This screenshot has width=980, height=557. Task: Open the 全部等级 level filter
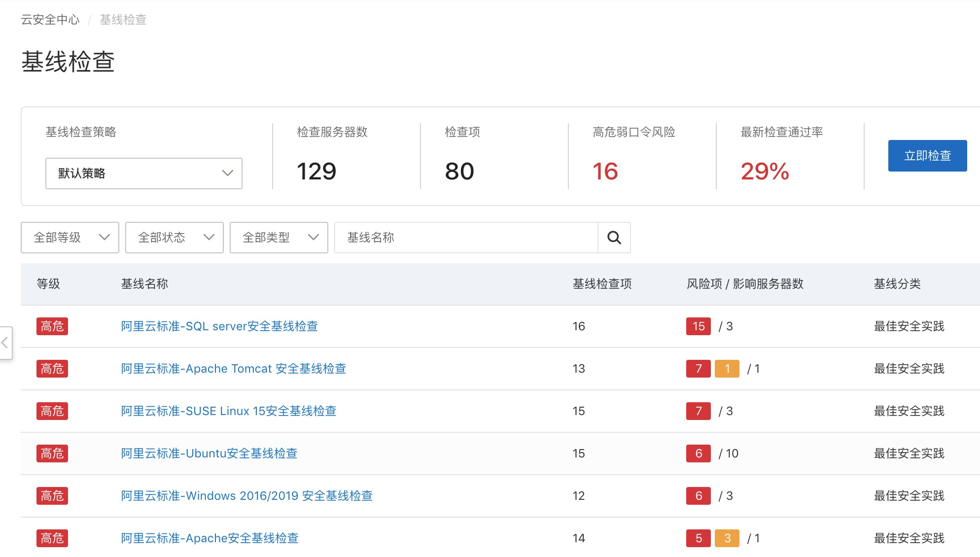pyautogui.click(x=70, y=238)
